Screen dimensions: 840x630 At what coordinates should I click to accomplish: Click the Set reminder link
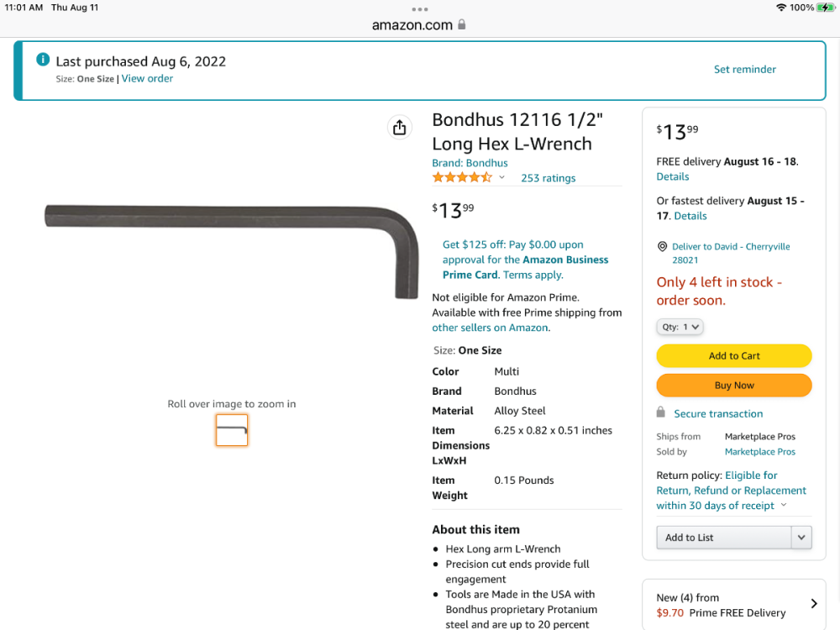(x=744, y=70)
